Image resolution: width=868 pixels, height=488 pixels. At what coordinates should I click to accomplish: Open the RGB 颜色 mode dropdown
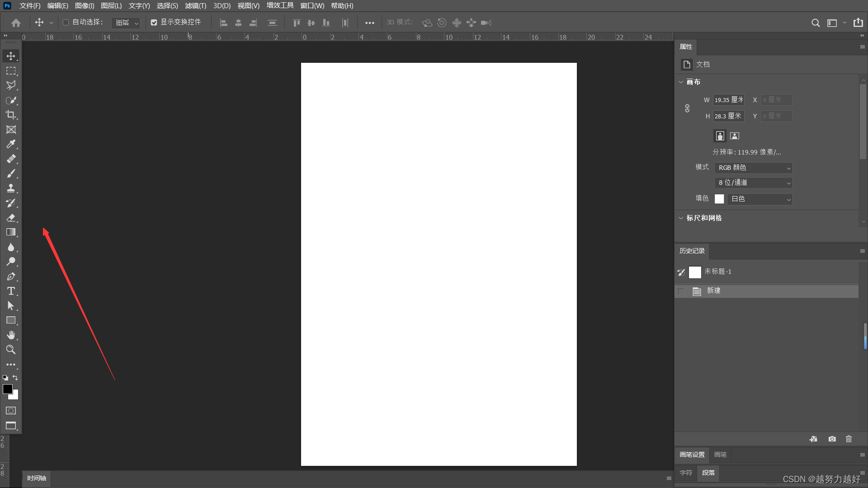[753, 168]
